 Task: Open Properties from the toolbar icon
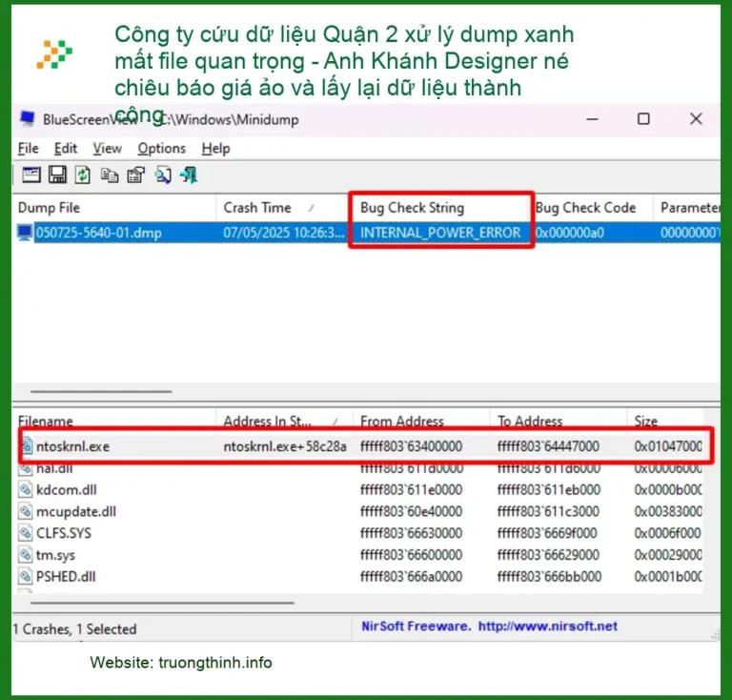tap(136, 175)
